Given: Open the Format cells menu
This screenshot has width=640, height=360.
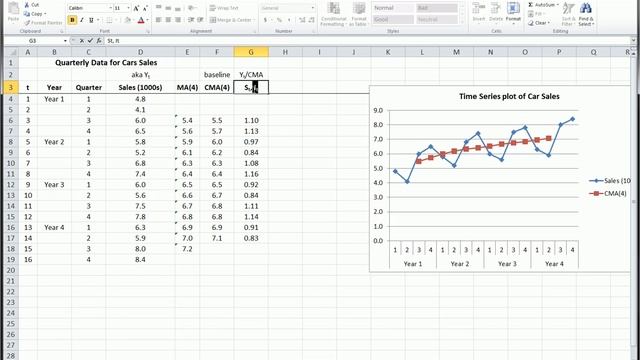Looking at the screenshot, I should [513, 12].
